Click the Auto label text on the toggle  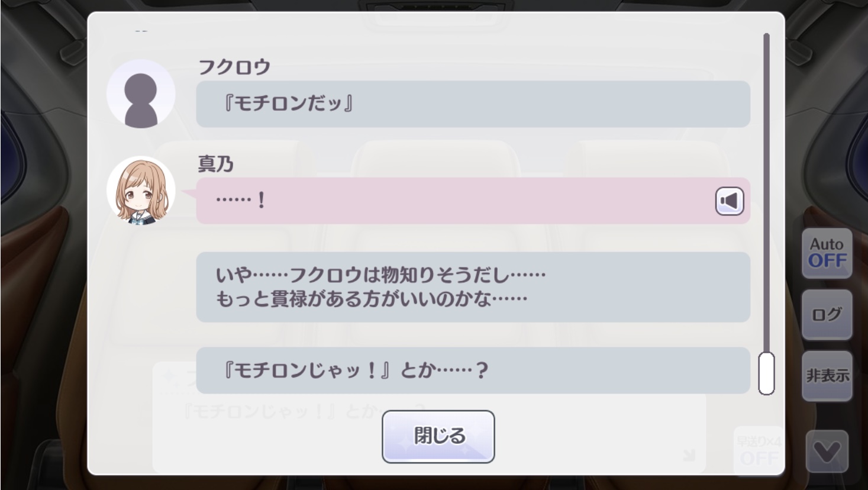tap(827, 244)
